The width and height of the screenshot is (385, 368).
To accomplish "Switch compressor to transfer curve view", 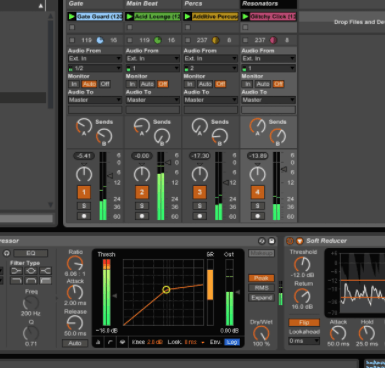I will click(x=110, y=342).
